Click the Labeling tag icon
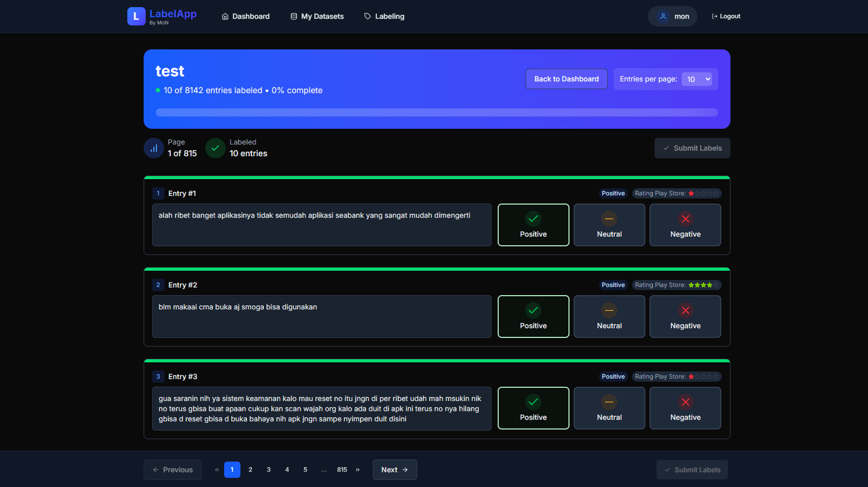Screen dimensions: 868x487 coord(367,16)
